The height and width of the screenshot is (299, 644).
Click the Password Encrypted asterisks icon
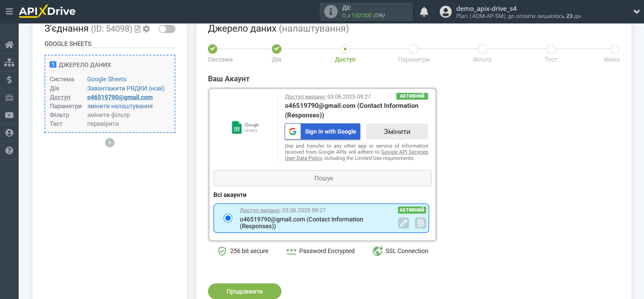point(291,251)
